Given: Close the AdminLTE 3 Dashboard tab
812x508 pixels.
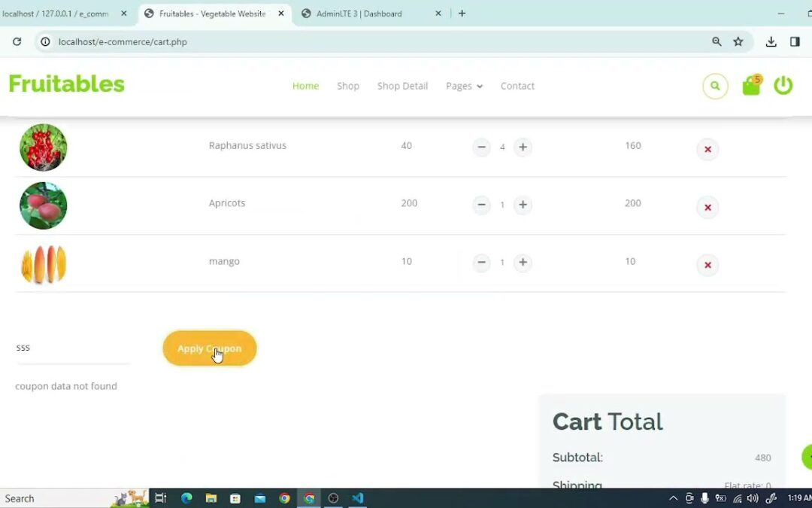Looking at the screenshot, I should (438, 14).
